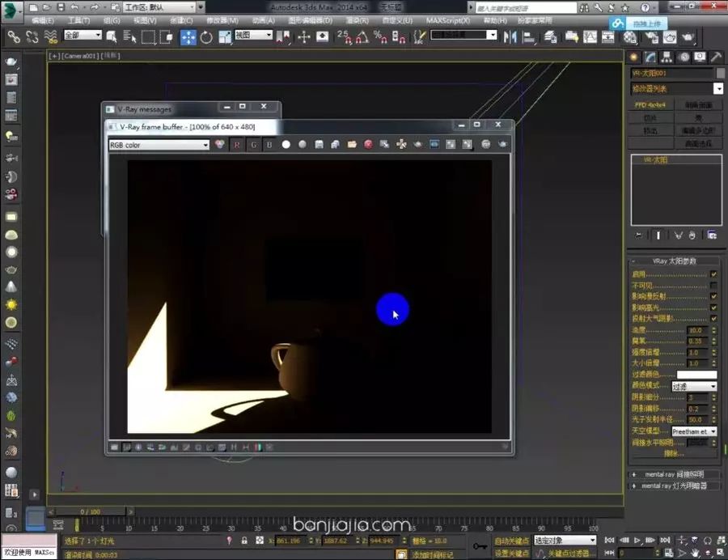This screenshot has width=728, height=560.
Task: Open the load image folder icon in frame buffer
Action: [x=352, y=144]
